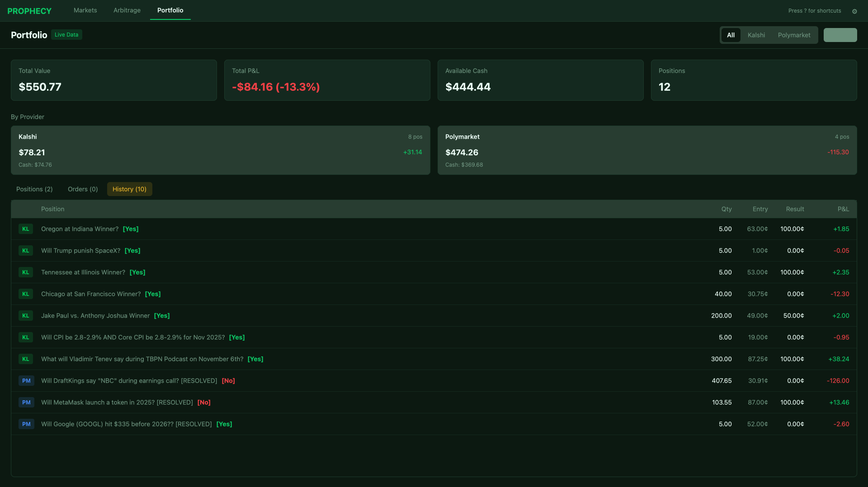Open the Markets tab
Viewport: 868px width, 487px height.
[85, 10]
